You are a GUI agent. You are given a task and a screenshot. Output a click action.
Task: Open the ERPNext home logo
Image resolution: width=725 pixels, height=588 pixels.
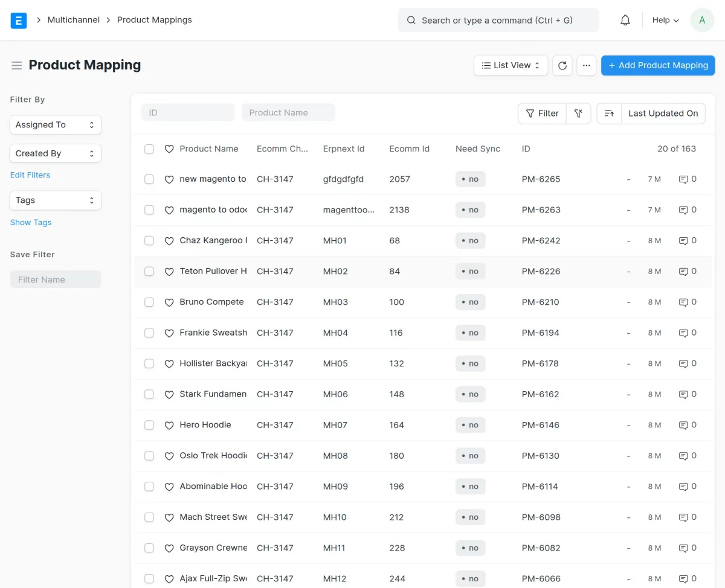pyautogui.click(x=19, y=21)
